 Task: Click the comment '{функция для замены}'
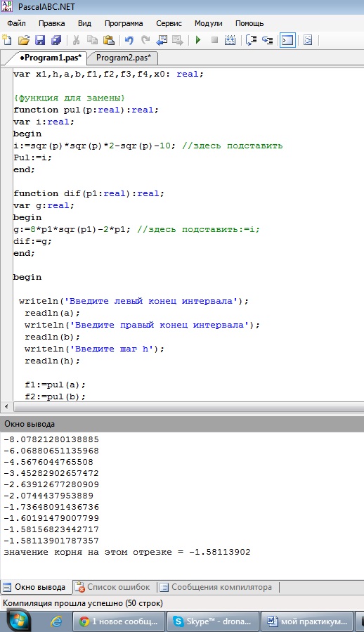coord(70,98)
